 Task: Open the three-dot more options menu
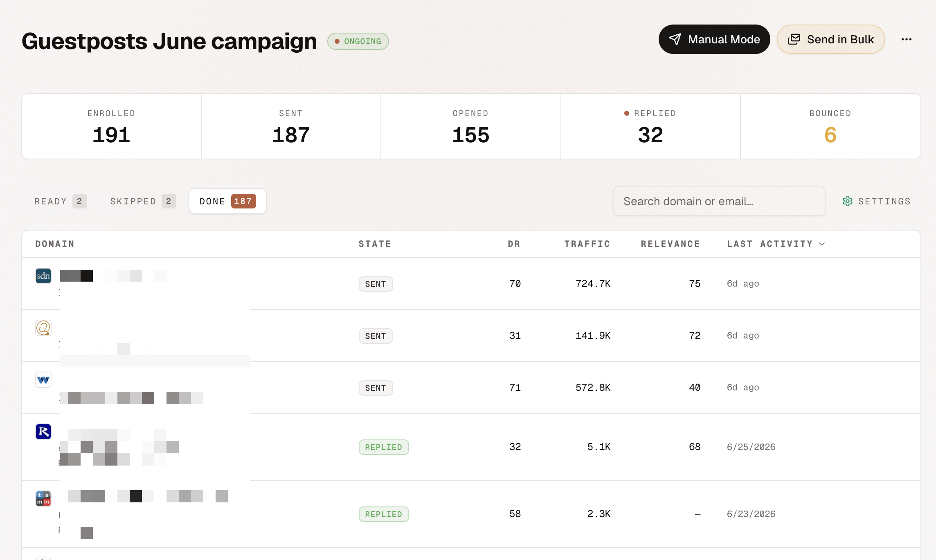[906, 39]
